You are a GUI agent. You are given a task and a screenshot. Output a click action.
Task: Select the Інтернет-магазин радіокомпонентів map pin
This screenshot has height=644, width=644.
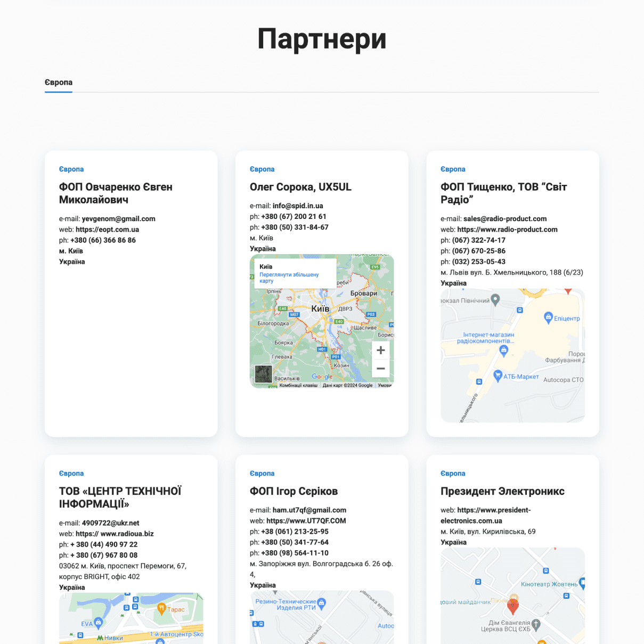click(x=503, y=350)
